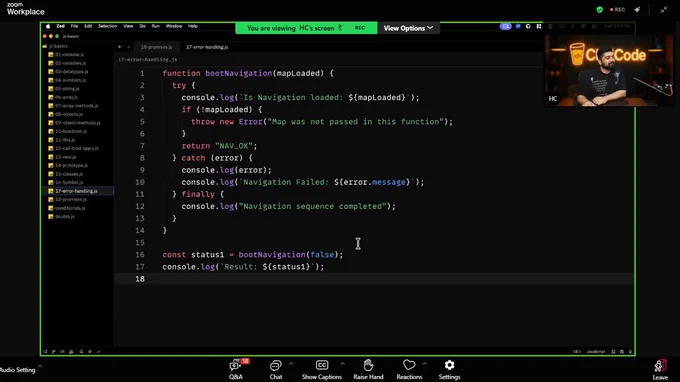Open the File menu
The height and width of the screenshot is (382, 680).
pos(74,26)
